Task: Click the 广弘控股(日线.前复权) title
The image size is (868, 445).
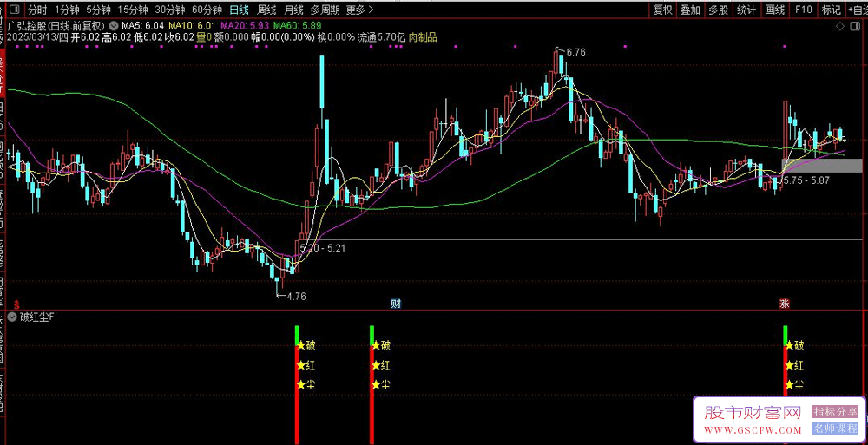Action: pos(56,25)
